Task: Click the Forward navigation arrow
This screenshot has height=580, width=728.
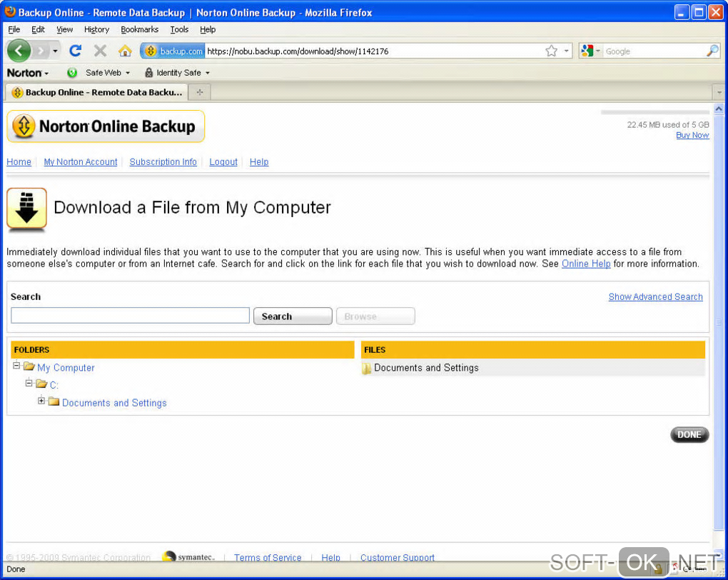Action: (x=41, y=51)
